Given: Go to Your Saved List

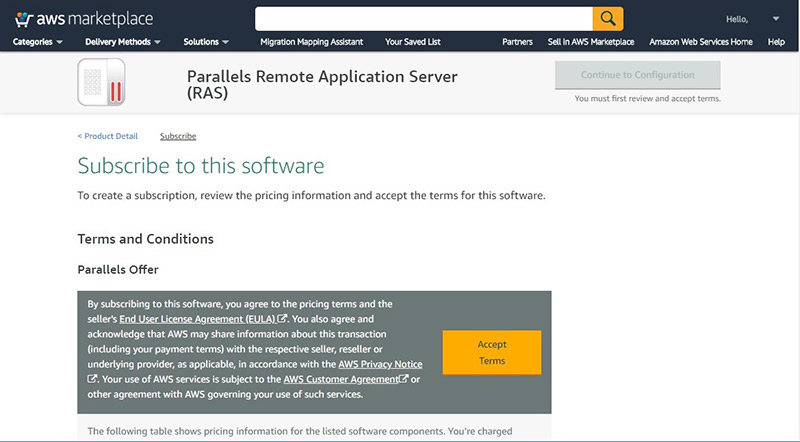Looking at the screenshot, I should point(413,42).
